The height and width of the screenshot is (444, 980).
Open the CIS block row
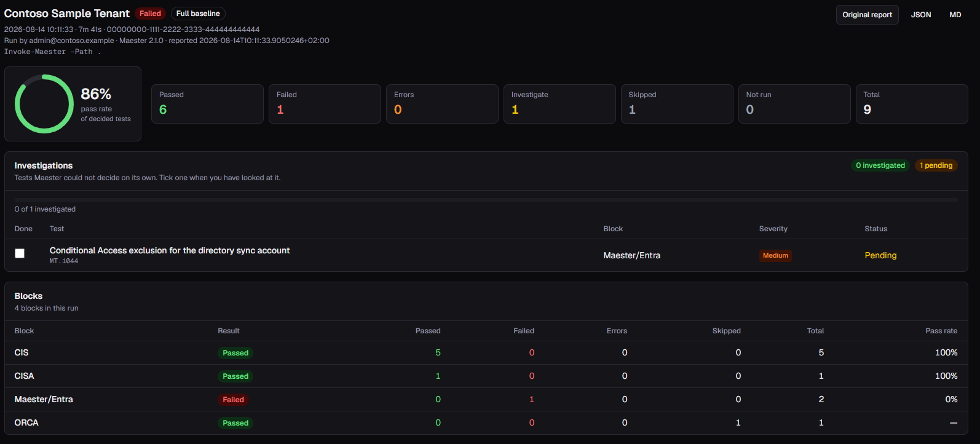point(486,353)
